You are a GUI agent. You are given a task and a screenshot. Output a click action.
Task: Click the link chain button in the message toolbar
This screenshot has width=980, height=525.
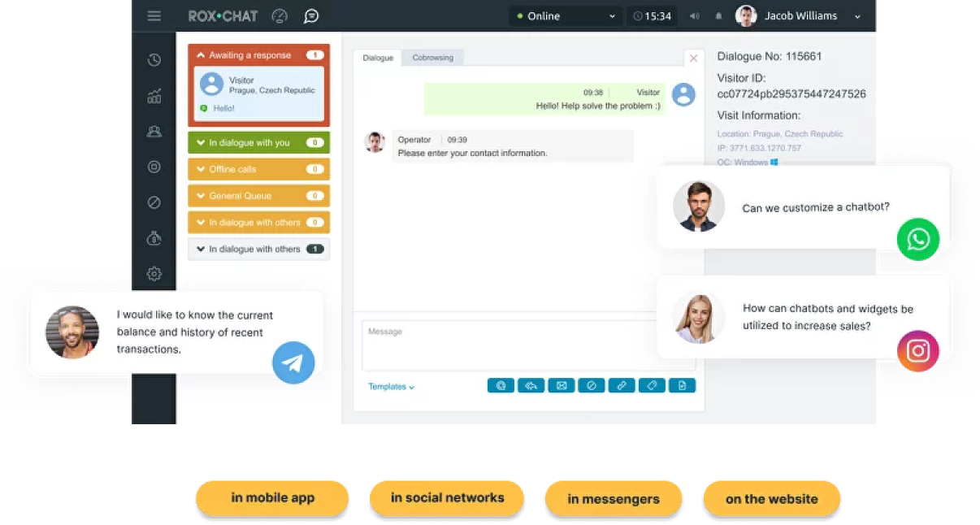coord(622,386)
